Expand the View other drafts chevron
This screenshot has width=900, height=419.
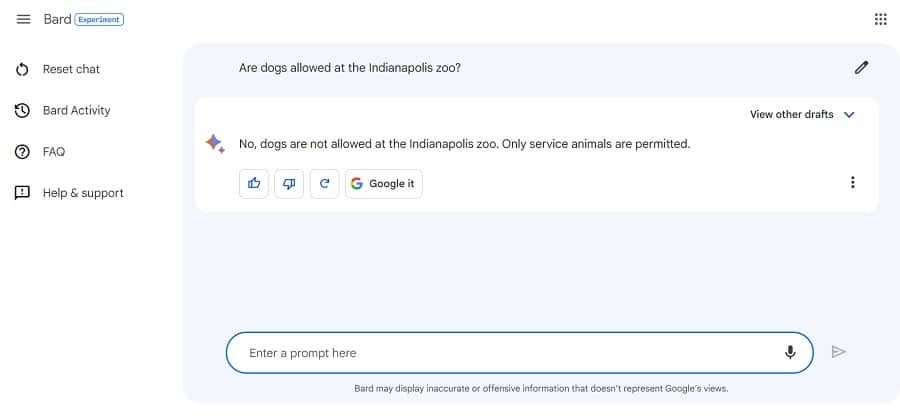point(849,115)
